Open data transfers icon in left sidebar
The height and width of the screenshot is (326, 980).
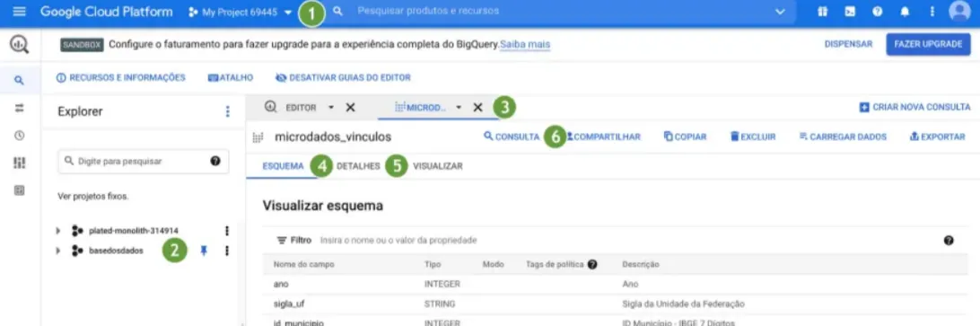[x=20, y=108]
